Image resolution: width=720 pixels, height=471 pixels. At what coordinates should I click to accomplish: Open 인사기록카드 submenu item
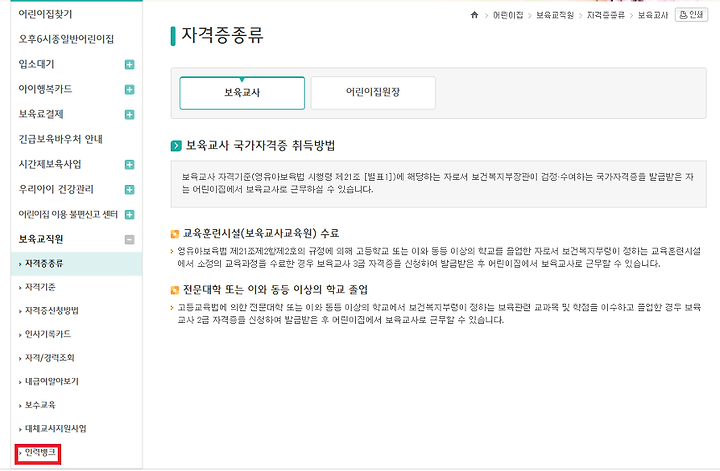(47, 334)
